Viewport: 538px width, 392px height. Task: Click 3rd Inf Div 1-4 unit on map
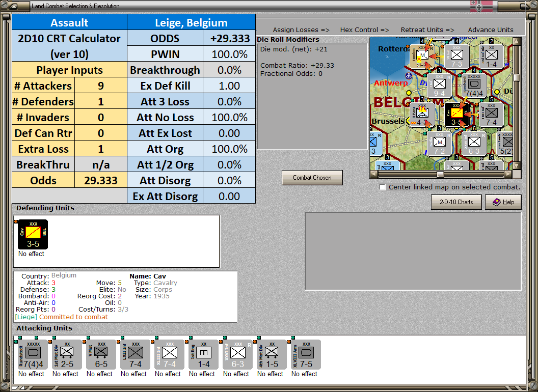[491, 57]
